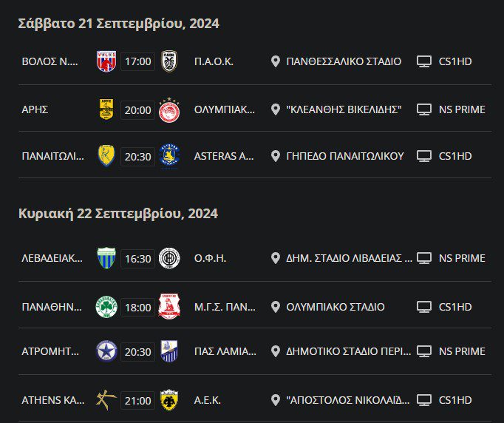Click the Aris yellow team crest
The width and height of the screenshot is (504, 423).
(x=107, y=109)
